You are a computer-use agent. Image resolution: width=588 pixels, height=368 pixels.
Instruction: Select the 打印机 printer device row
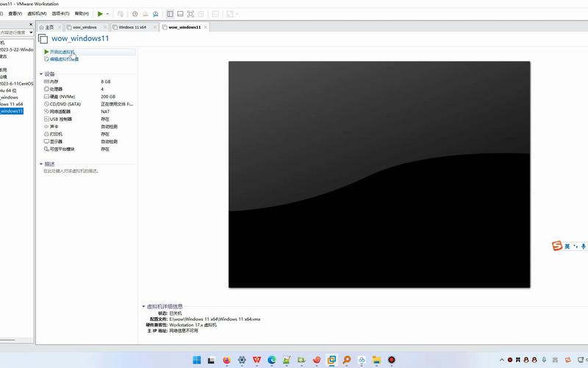point(88,134)
